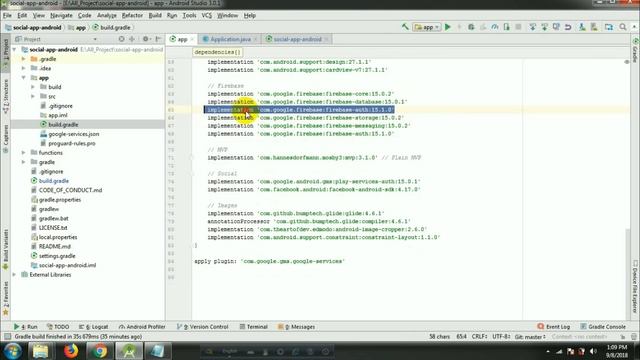Collapse the app module folder
This screenshot has height=360, width=640.
(x=24, y=78)
